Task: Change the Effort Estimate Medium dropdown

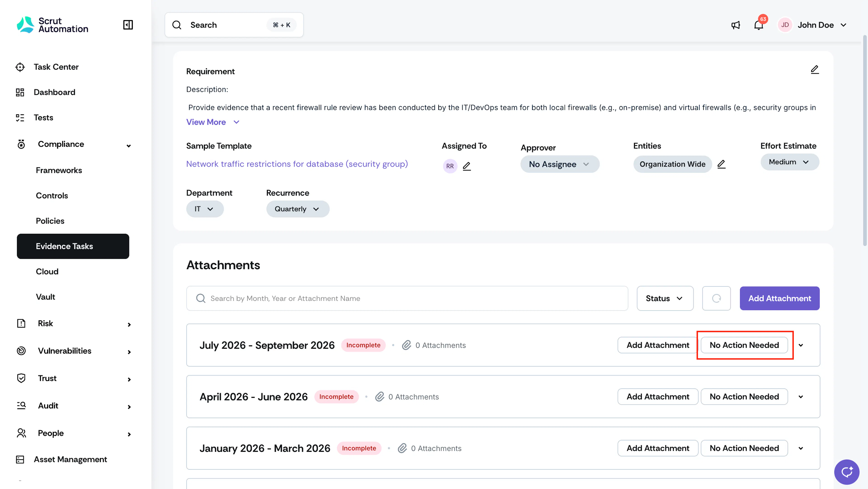Action: 790,162
